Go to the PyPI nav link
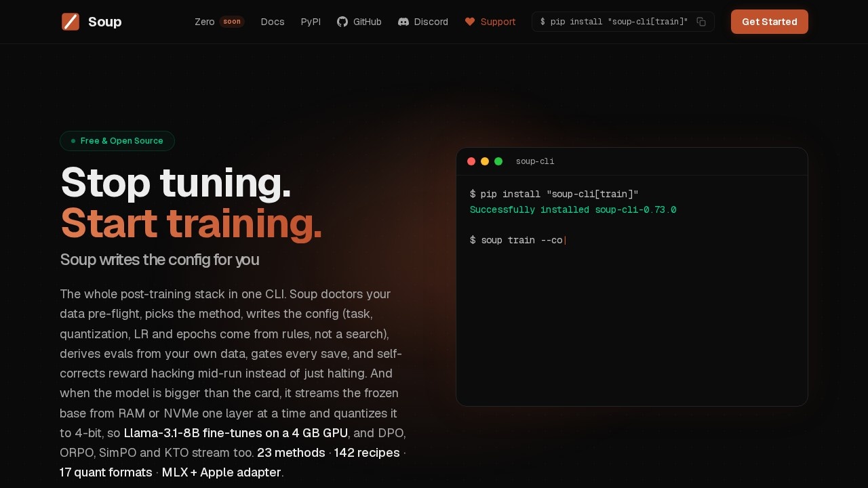Viewport: 868px width, 488px height. tap(311, 22)
